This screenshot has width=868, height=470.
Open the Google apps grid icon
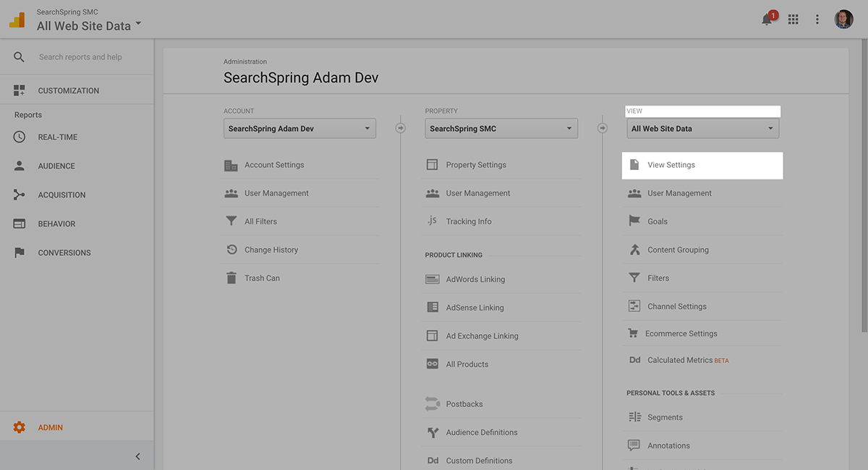(x=793, y=20)
